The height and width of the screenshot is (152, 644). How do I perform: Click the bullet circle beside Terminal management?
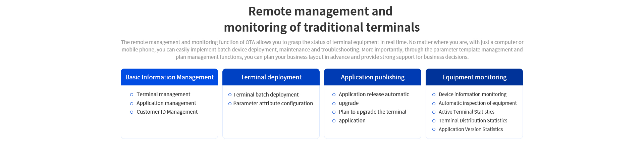click(x=131, y=95)
